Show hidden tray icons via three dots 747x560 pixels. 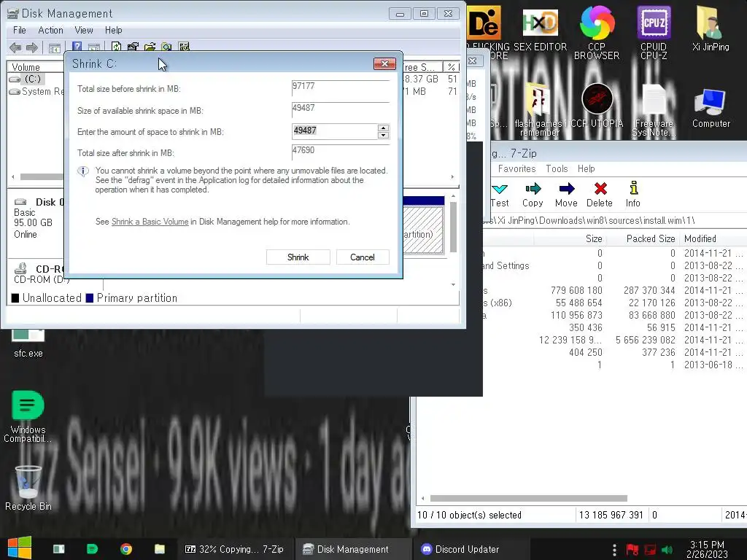pos(614,550)
